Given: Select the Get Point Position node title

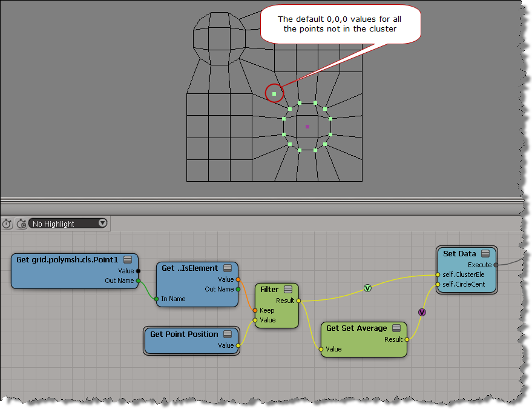Looking at the screenshot, I should tap(184, 334).
